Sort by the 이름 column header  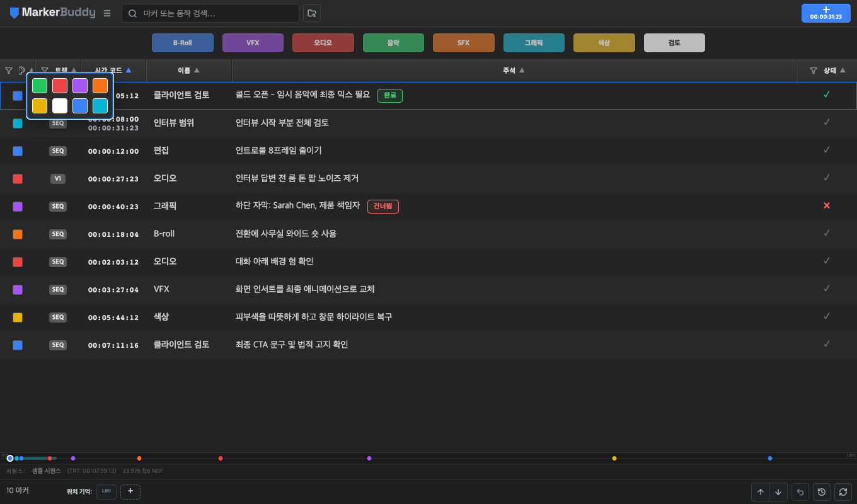coord(189,71)
